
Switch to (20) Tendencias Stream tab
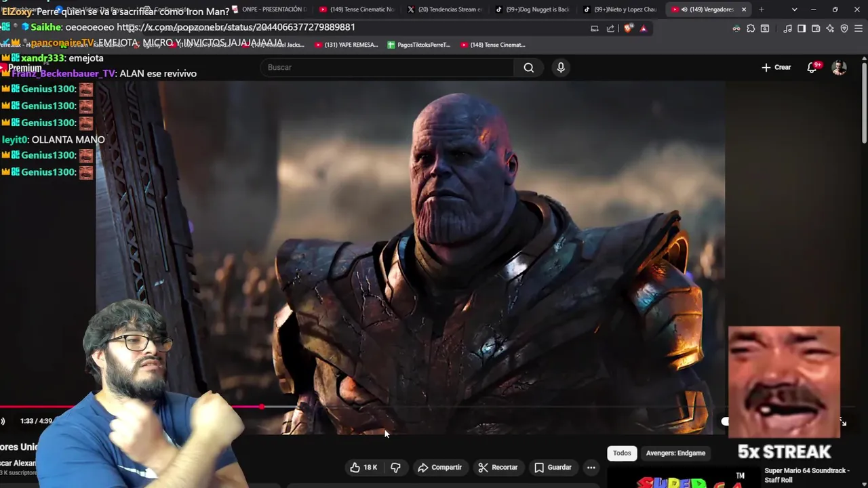coord(445,9)
